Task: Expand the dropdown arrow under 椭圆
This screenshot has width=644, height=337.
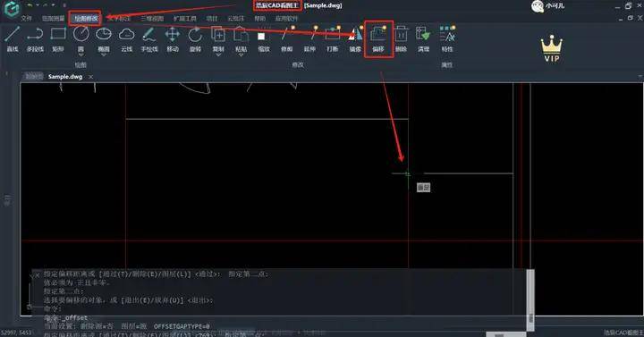Action: tap(104, 55)
